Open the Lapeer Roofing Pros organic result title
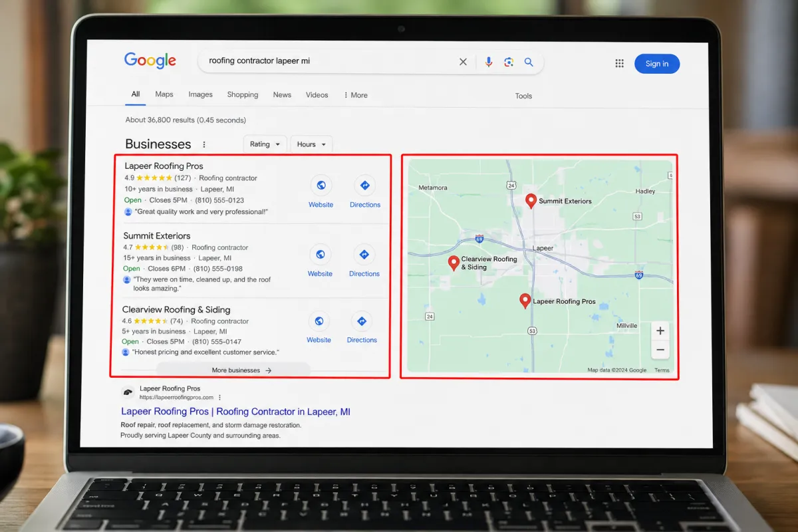Viewport: 798px width, 532px height. [235, 412]
